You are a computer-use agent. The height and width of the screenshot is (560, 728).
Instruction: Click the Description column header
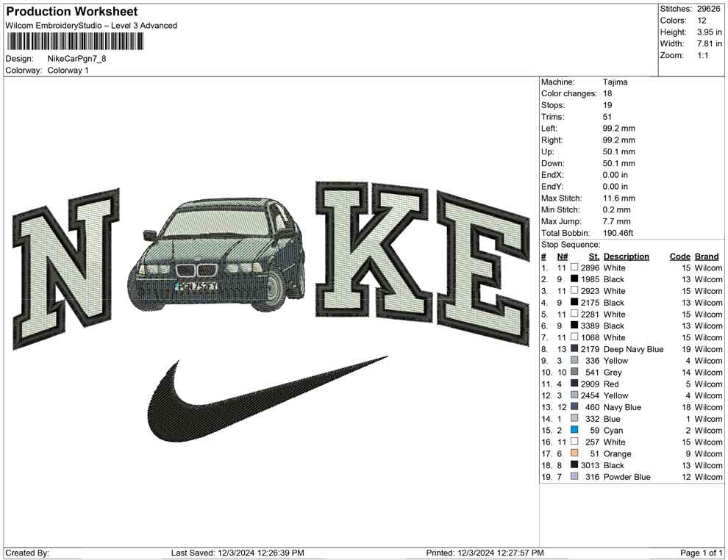627,256
